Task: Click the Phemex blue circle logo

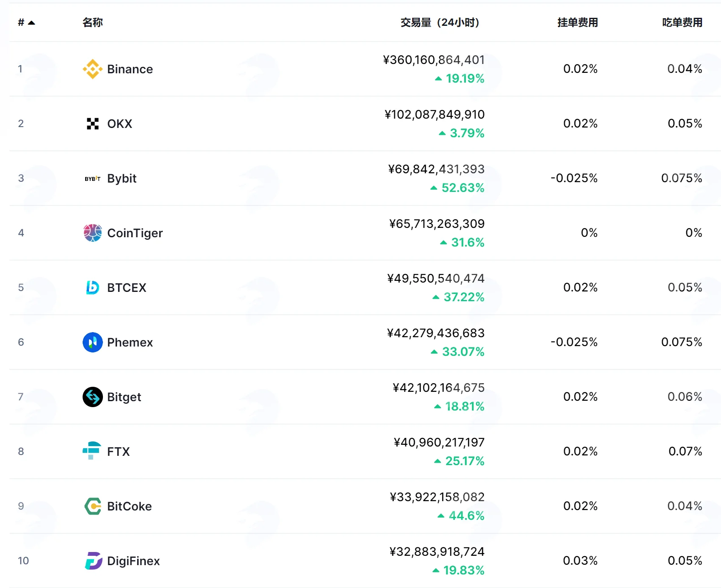Action: pyautogui.click(x=92, y=342)
